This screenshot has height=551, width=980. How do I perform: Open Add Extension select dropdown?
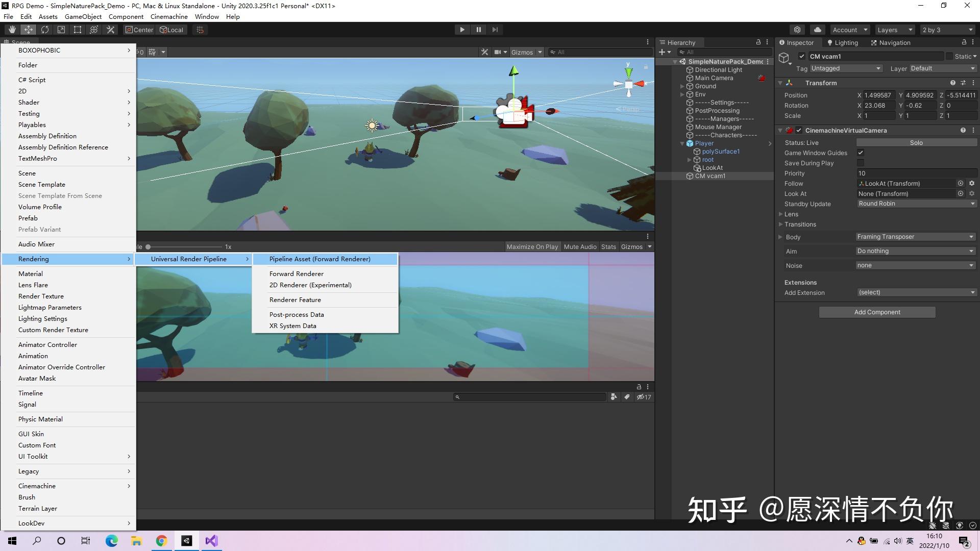coord(917,292)
